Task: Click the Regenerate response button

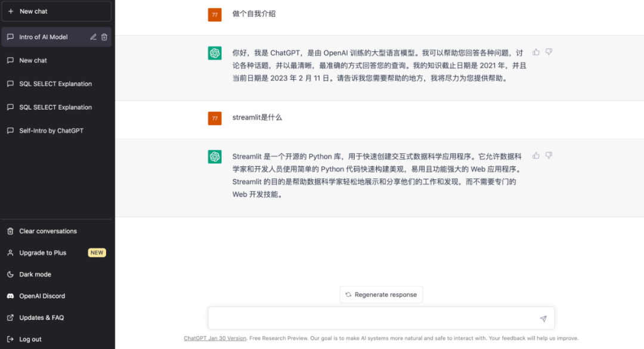Action: [381, 295]
